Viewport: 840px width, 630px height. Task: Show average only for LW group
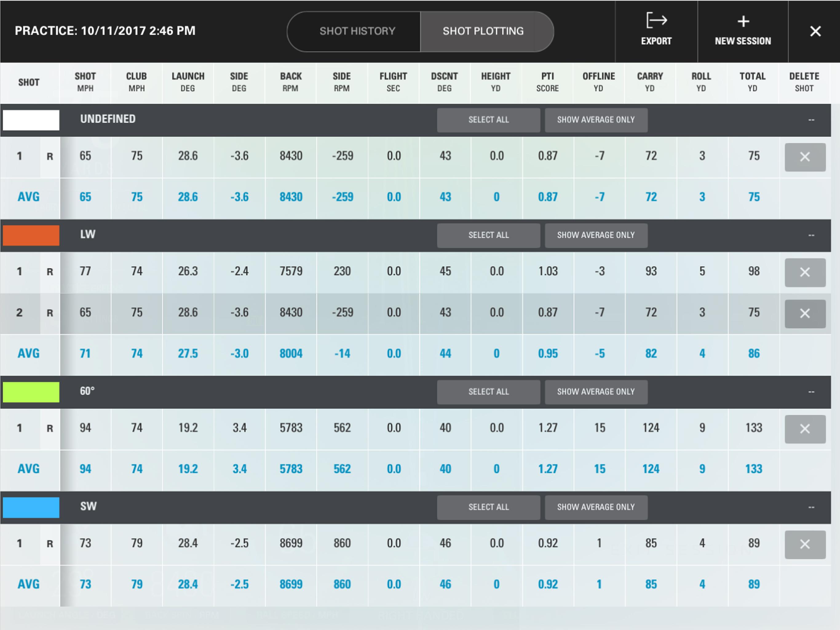click(x=596, y=235)
